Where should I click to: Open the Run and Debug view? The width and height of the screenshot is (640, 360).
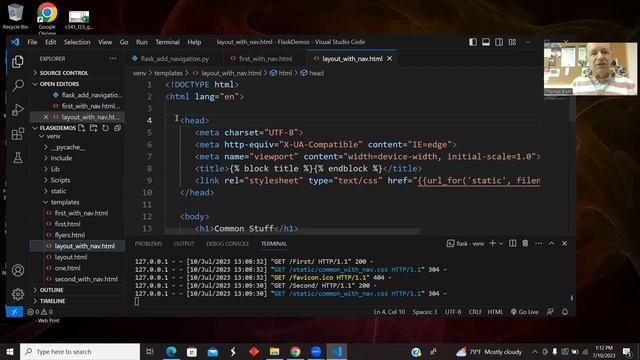click(18, 109)
